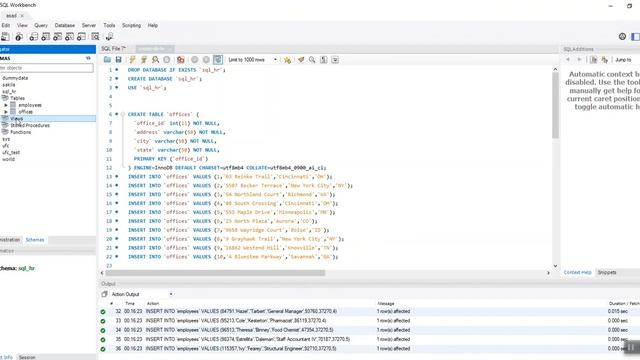Click the editor horizontal scrollbar thumb
Screen dimensions: 640x360
point(216,273)
